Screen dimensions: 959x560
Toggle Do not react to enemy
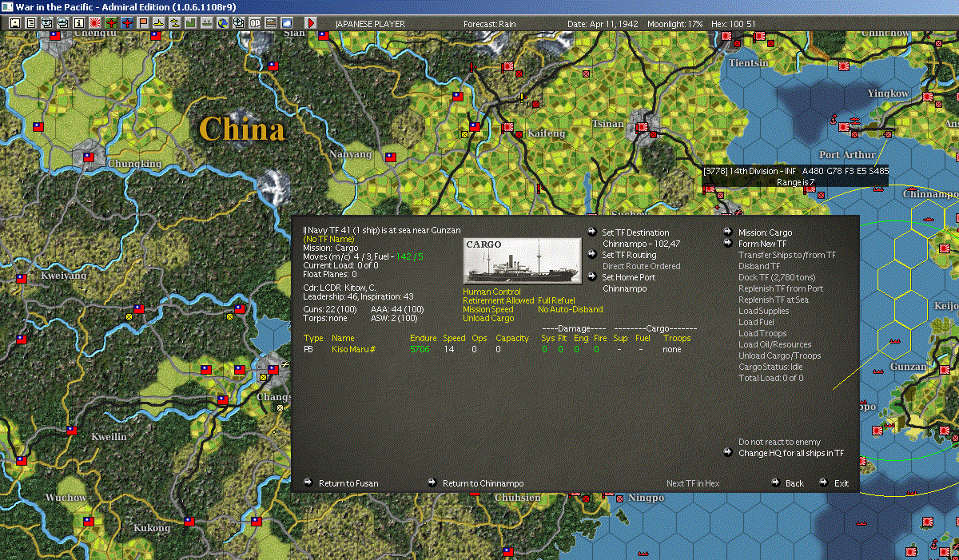tap(779, 442)
